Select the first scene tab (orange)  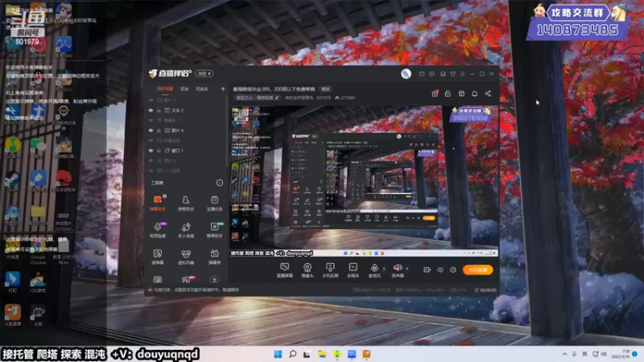pos(165,88)
